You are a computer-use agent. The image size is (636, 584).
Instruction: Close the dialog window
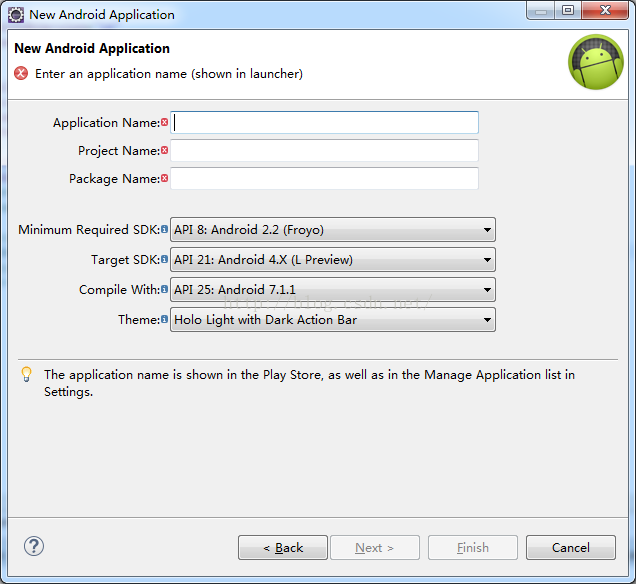point(605,10)
